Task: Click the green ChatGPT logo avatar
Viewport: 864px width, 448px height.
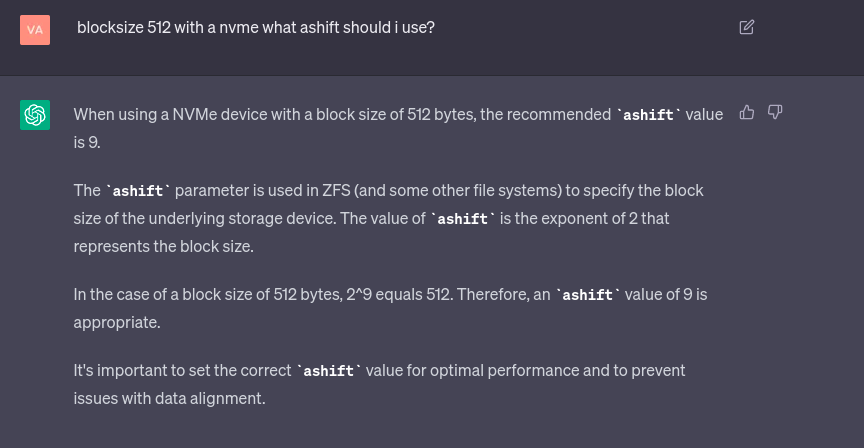Action: coord(35,115)
